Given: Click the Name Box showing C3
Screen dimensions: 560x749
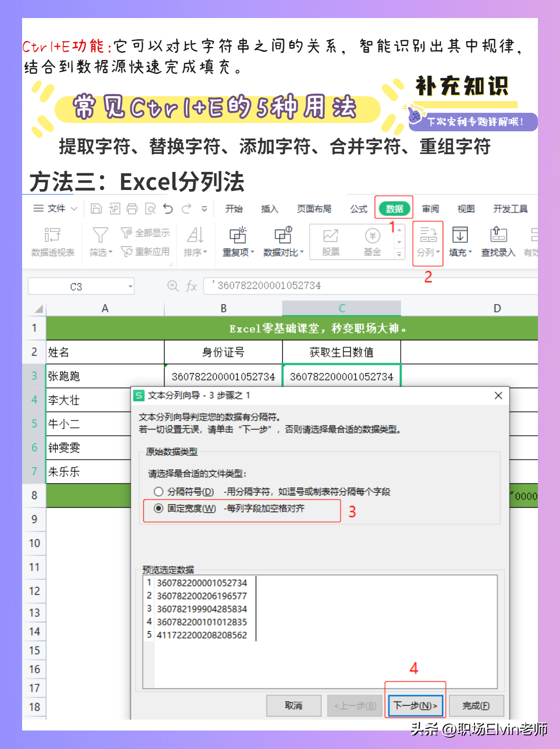Looking at the screenshot, I should pos(77,287).
